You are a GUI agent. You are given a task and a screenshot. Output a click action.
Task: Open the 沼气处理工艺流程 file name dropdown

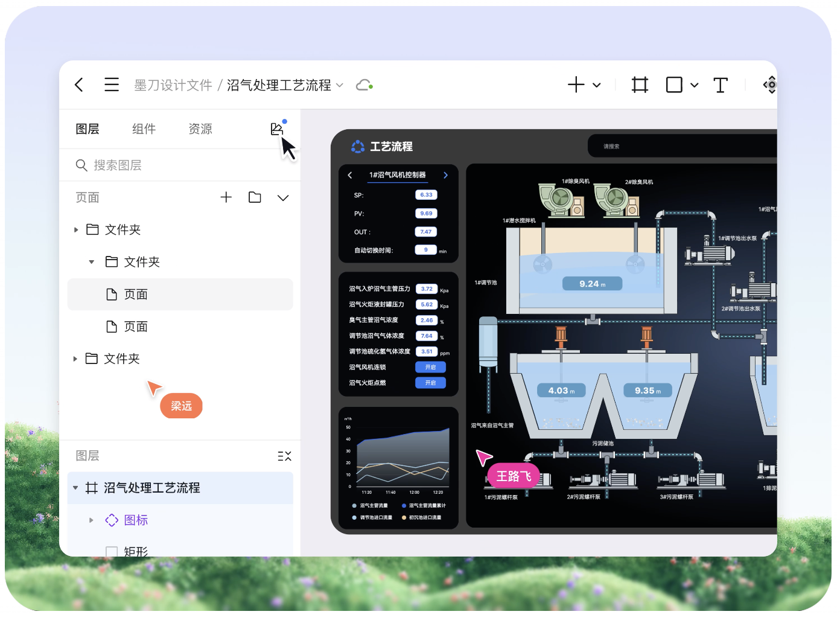(340, 85)
